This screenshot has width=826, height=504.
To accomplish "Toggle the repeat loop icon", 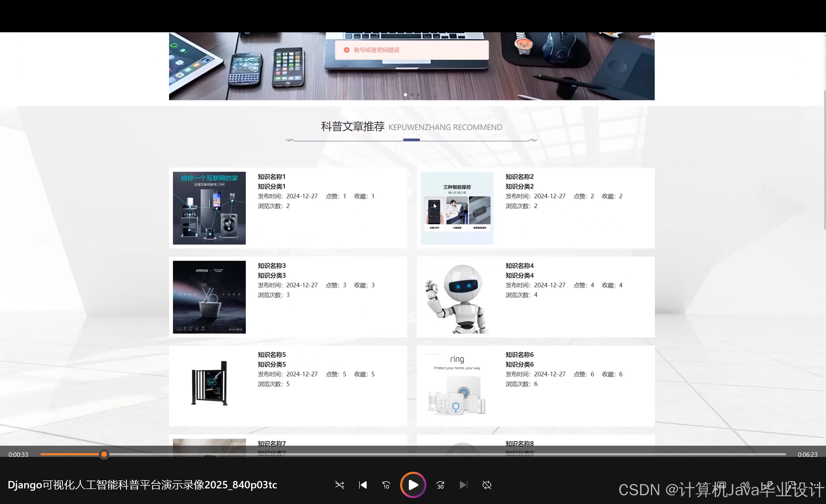I will [487, 485].
